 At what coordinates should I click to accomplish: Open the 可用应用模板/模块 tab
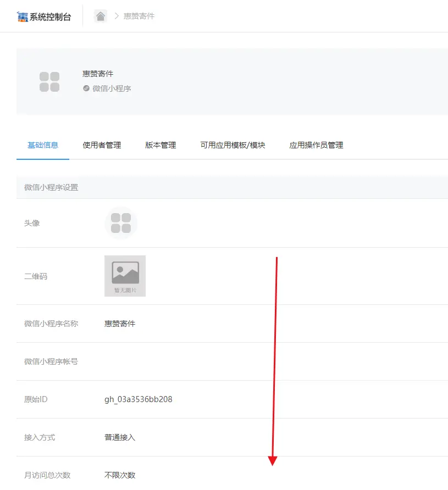(233, 146)
